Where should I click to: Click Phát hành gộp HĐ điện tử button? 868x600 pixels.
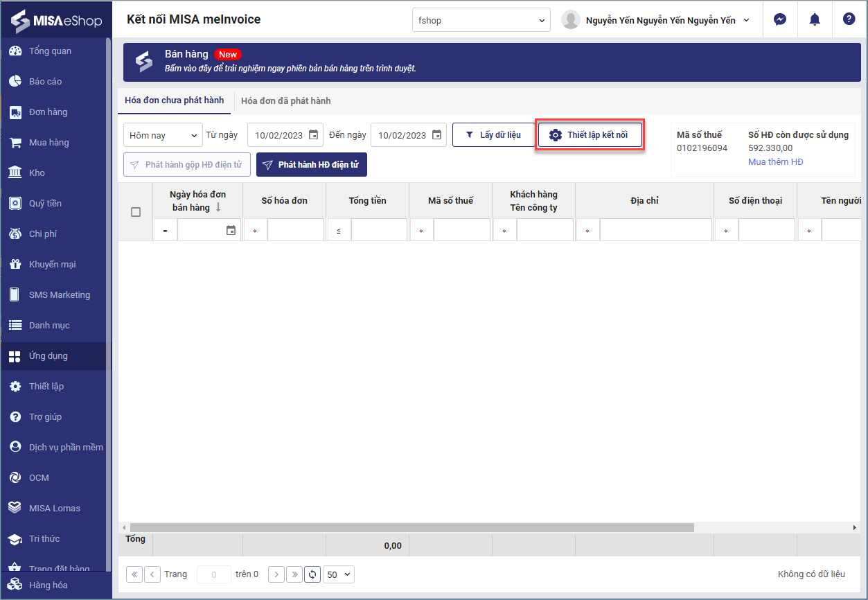187,165
